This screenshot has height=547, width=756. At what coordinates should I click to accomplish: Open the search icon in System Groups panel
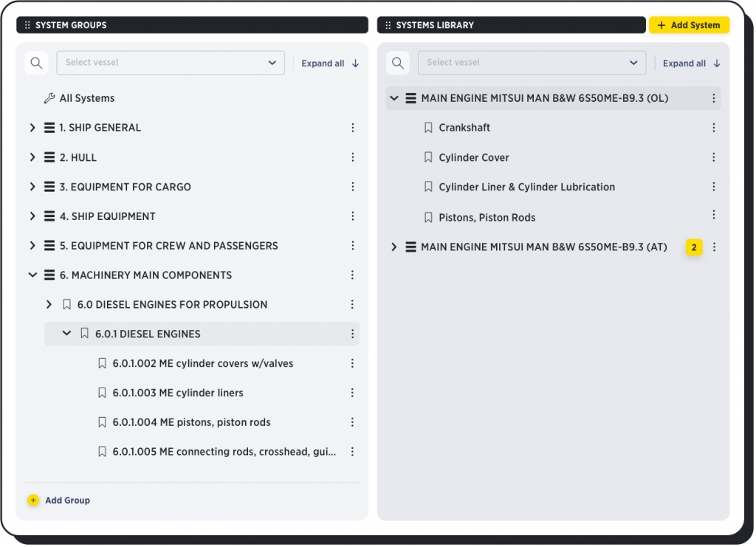36,63
